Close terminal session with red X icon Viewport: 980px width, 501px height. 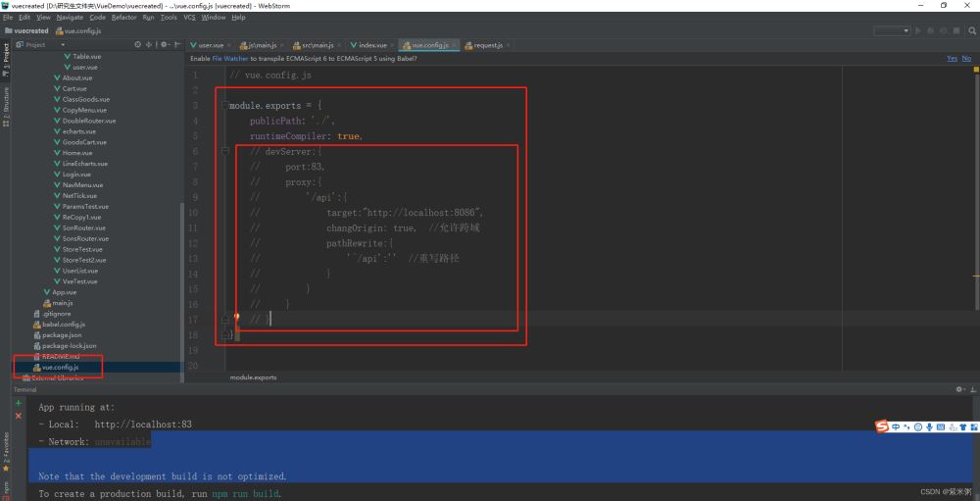[x=18, y=416]
